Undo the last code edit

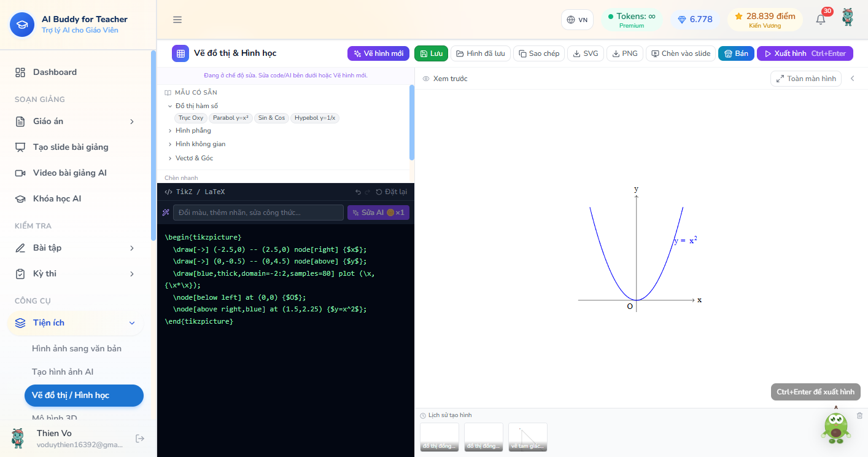click(358, 192)
